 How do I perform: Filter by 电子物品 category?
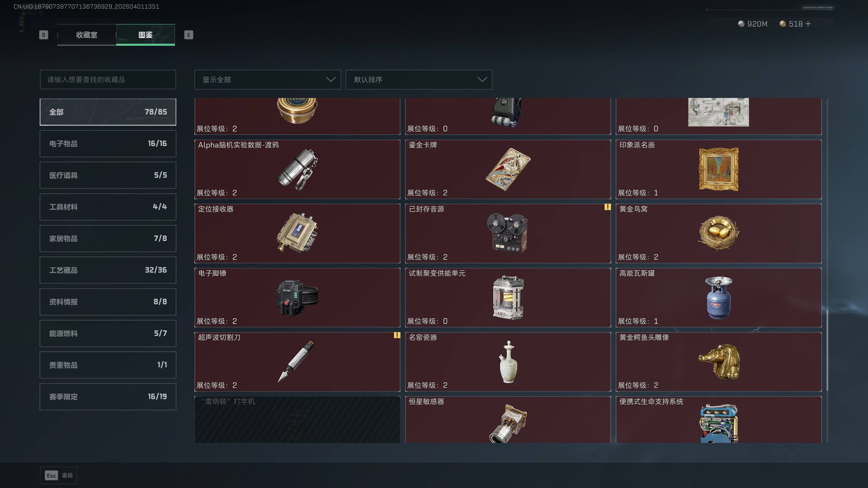coord(108,144)
